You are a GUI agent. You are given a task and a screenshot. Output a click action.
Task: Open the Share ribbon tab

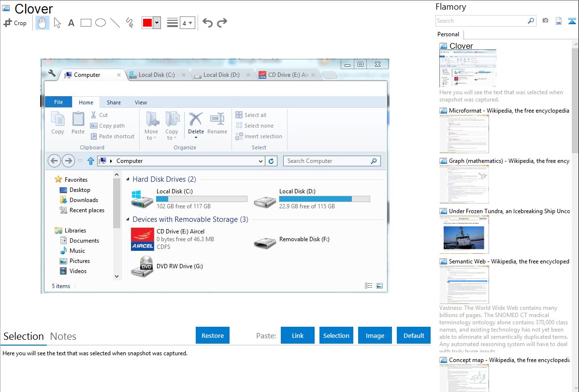(114, 102)
